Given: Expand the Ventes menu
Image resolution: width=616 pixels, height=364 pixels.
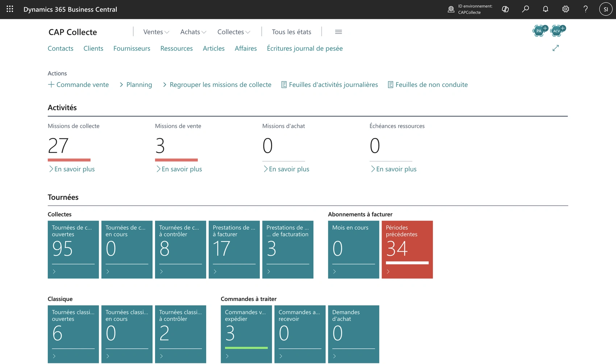Looking at the screenshot, I should [x=156, y=32].
